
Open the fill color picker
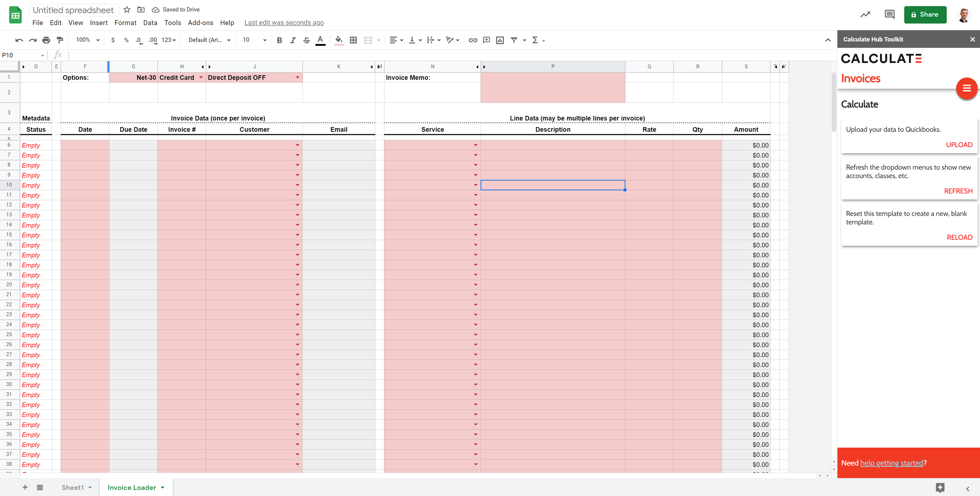pos(339,40)
